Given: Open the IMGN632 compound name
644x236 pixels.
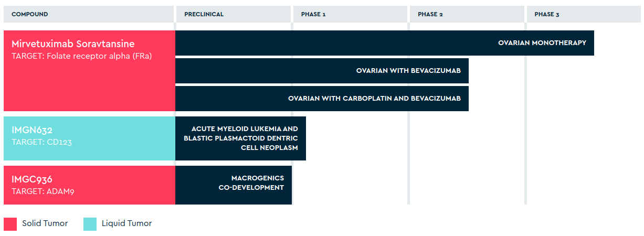Looking at the screenshot, I should click(x=32, y=130).
